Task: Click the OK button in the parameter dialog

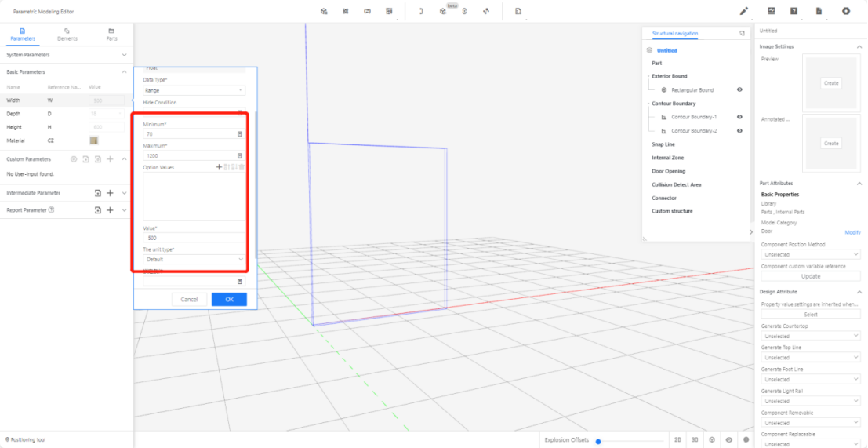Action: pyautogui.click(x=229, y=300)
